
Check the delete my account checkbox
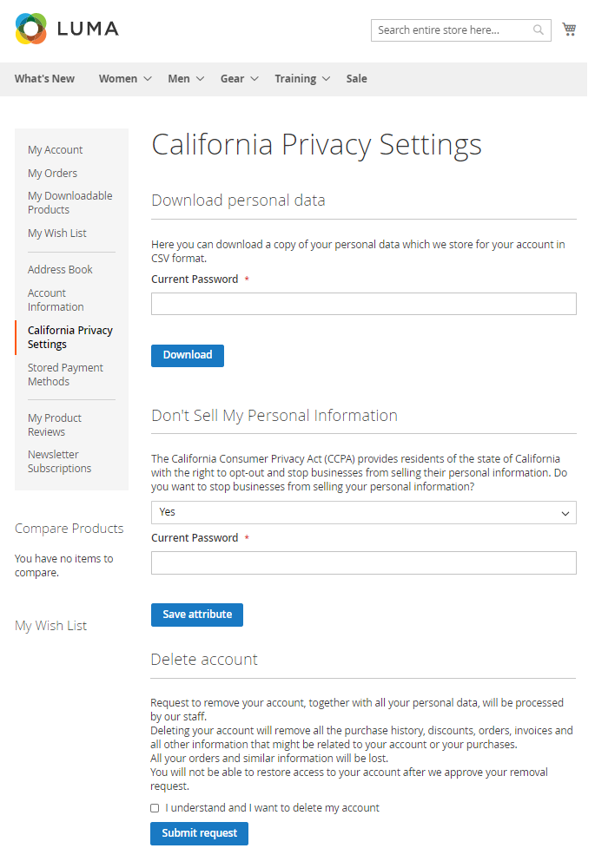[x=155, y=808]
